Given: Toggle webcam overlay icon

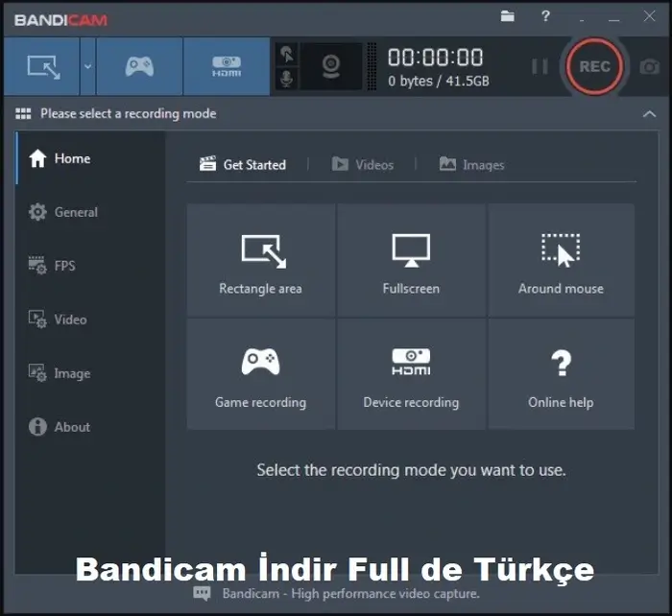Looking at the screenshot, I should coord(331,66).
